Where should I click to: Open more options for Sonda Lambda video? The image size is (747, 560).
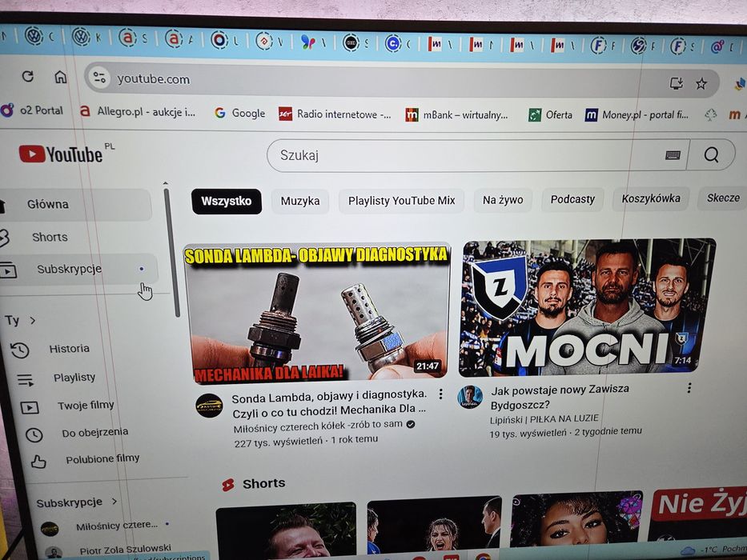tap(440, 394)
